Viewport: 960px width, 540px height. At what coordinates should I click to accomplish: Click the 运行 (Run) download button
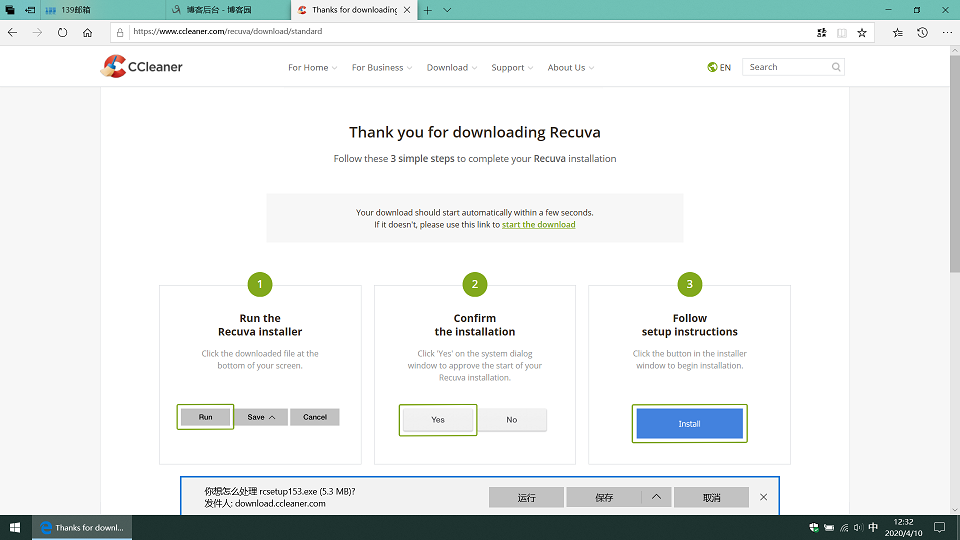point(526,497)
